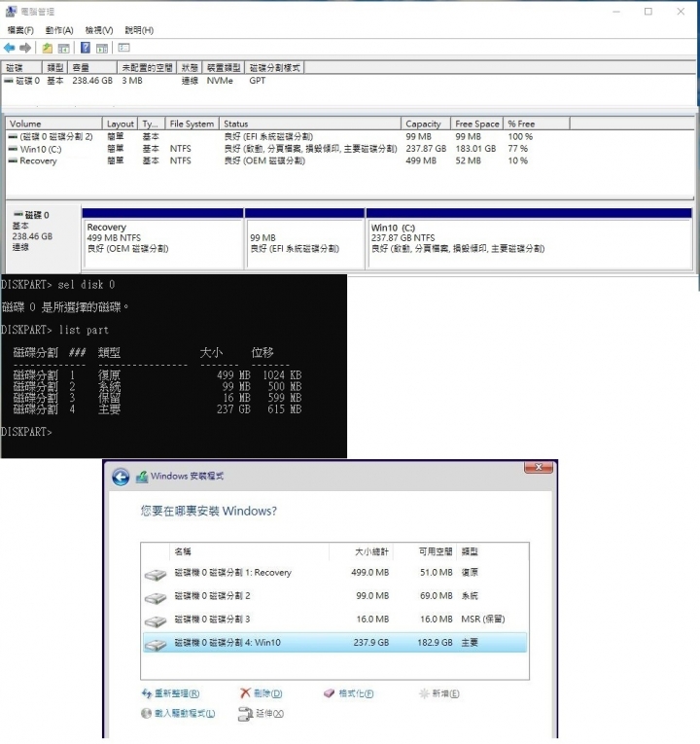Click the drive icon for partition 3 row
The width and height of the screenshot is (700, 744).
[156, 621]
